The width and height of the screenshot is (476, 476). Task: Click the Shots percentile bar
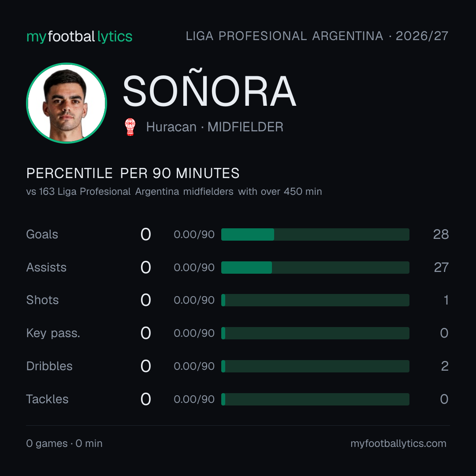click(315, 300)
